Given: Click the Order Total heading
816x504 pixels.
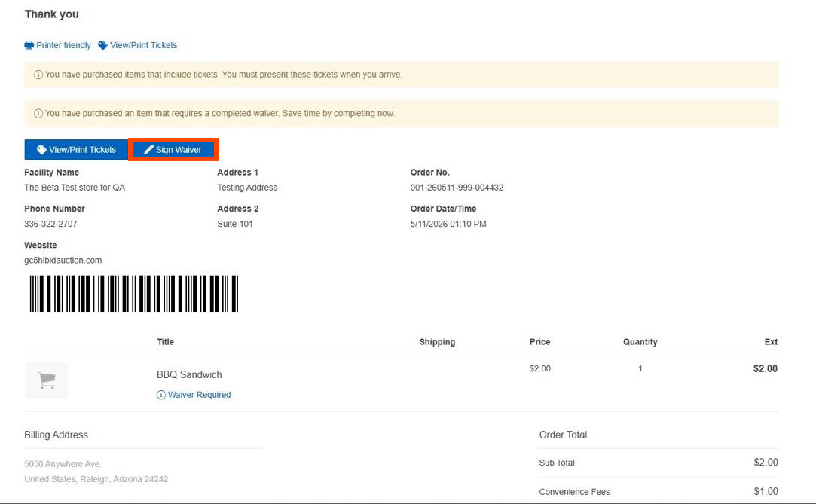Looking at the screenshot, I should [563, 435].
